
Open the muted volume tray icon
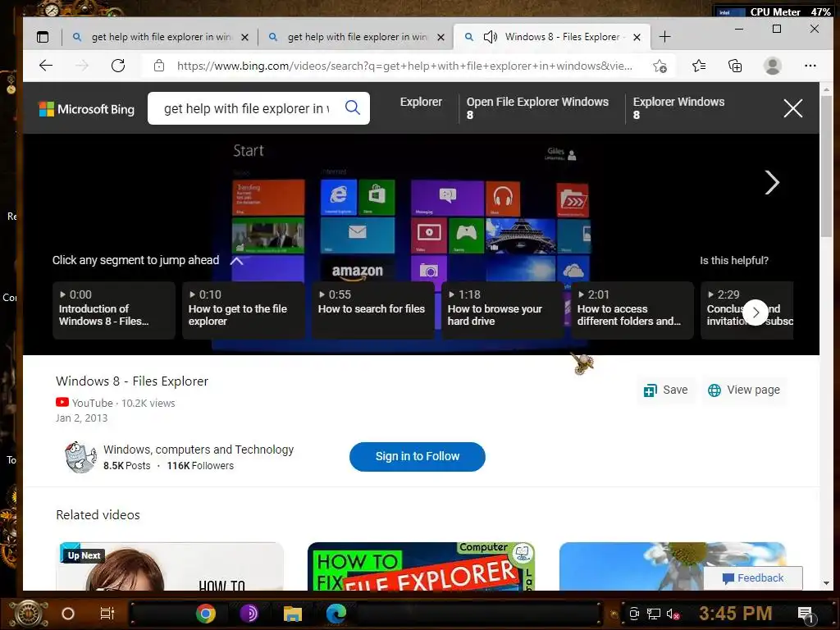673,614
